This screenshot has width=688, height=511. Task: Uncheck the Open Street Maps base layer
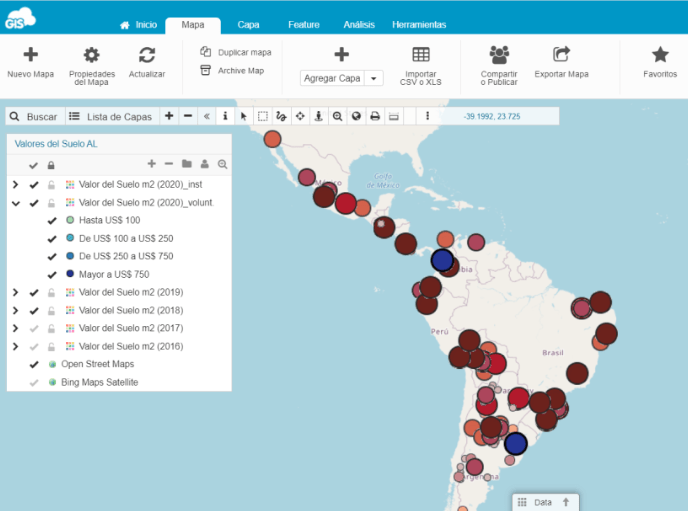coord(34,364)
